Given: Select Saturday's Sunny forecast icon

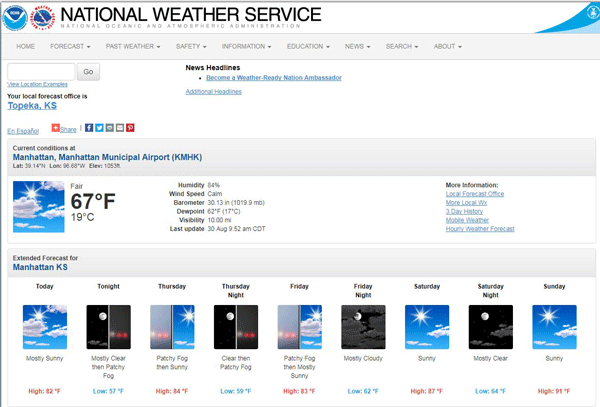Looking at the screenshot, I should coord(427,327).
